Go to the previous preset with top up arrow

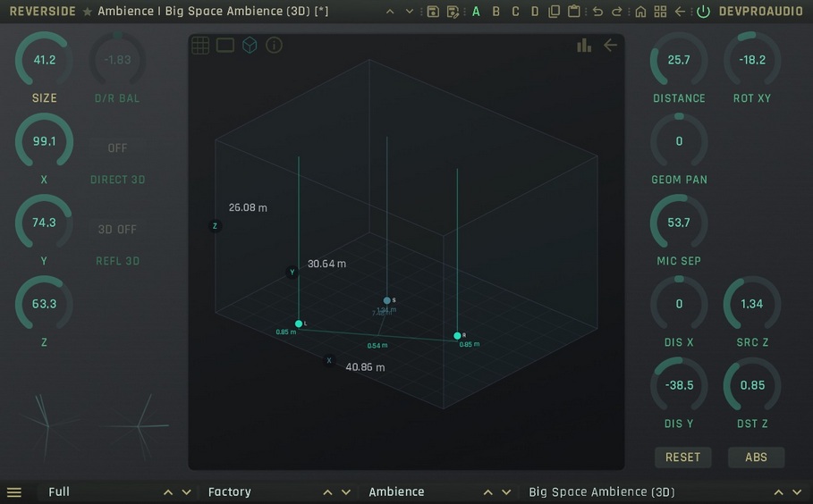coord(390,12)
